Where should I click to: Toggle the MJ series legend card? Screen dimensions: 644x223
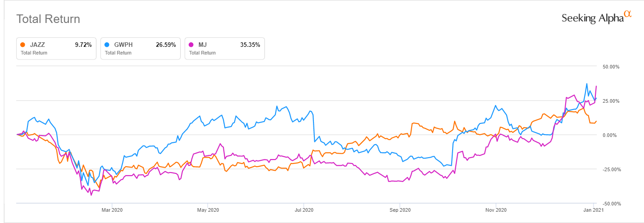[x=225, y=48]
